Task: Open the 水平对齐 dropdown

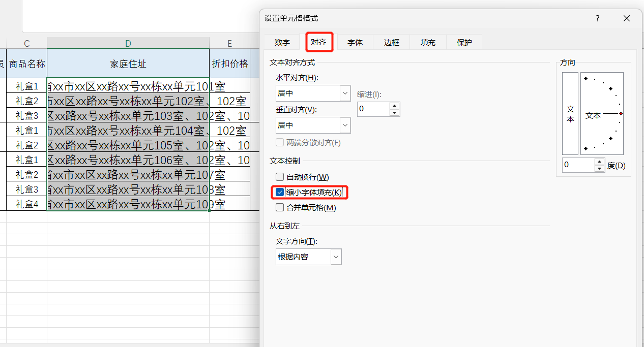Action: tap(345, 93)
